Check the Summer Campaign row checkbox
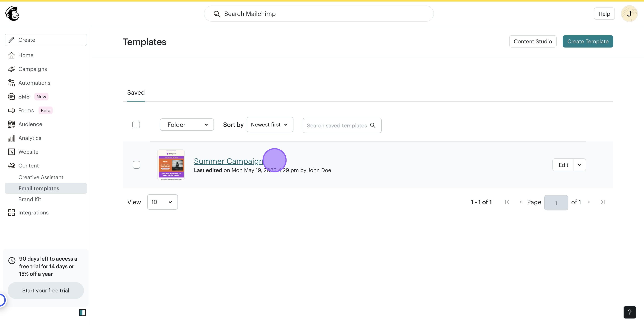 point(136,165)
